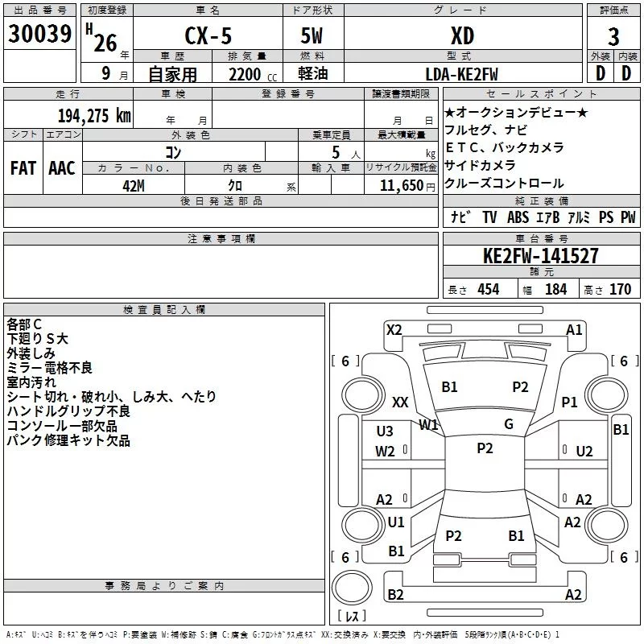Click lot number 30039

39,34
